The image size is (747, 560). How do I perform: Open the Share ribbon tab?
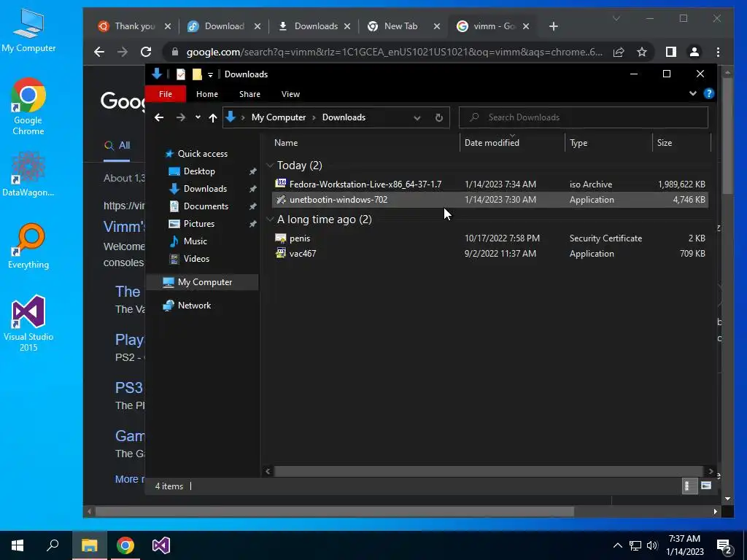(x=249, y=94)
